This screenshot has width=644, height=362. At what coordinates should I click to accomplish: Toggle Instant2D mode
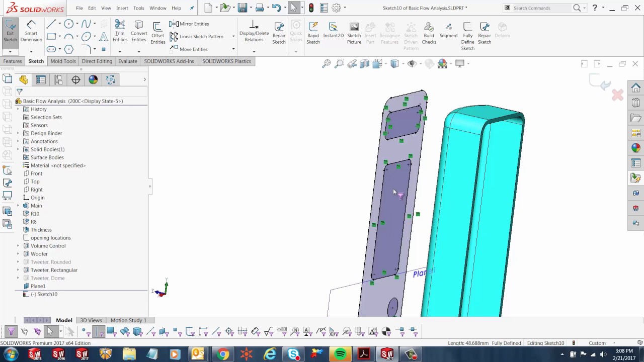click(333, 31)
